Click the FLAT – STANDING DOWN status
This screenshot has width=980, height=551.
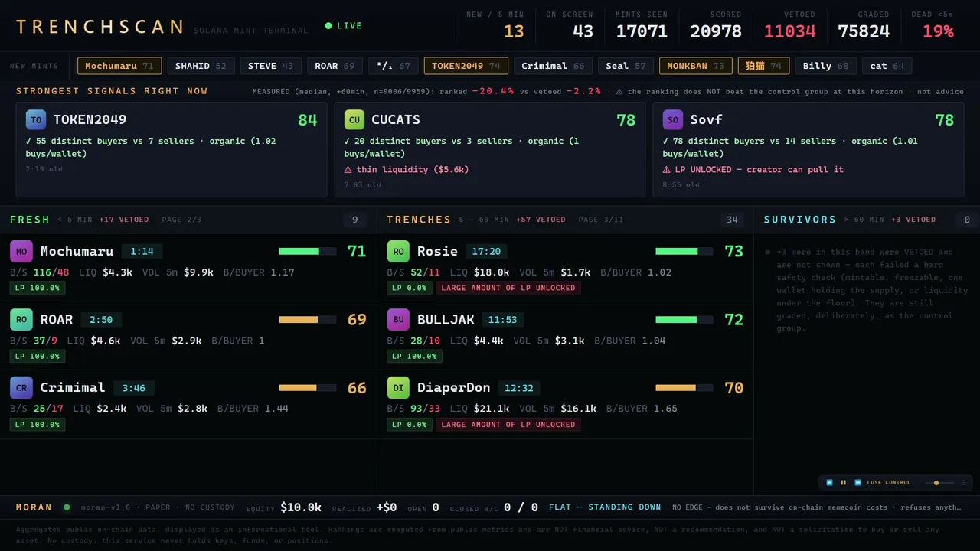pos(605,507)
